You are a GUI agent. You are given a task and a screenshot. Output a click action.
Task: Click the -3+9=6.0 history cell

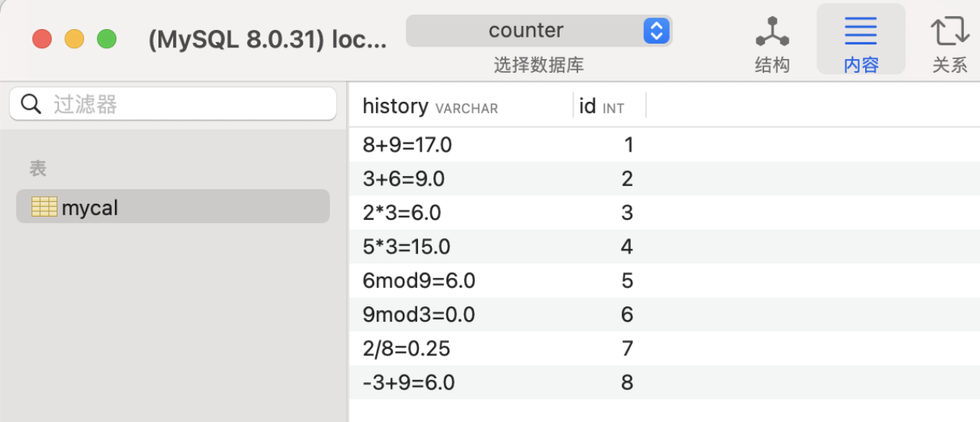409,382
